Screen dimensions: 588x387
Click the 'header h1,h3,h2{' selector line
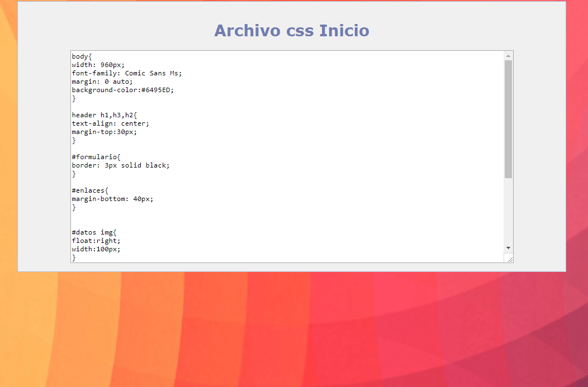pyautogui.click(x=104, y=115)
